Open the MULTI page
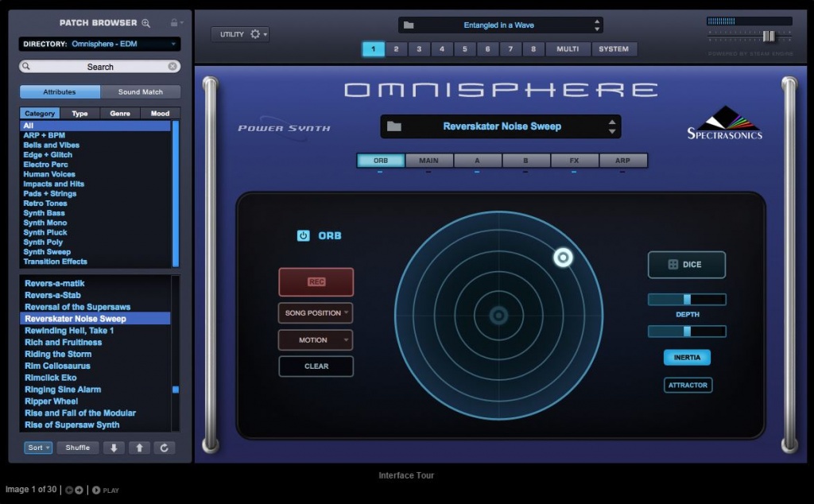Viewport: 814px width, 504px height. 568,49
